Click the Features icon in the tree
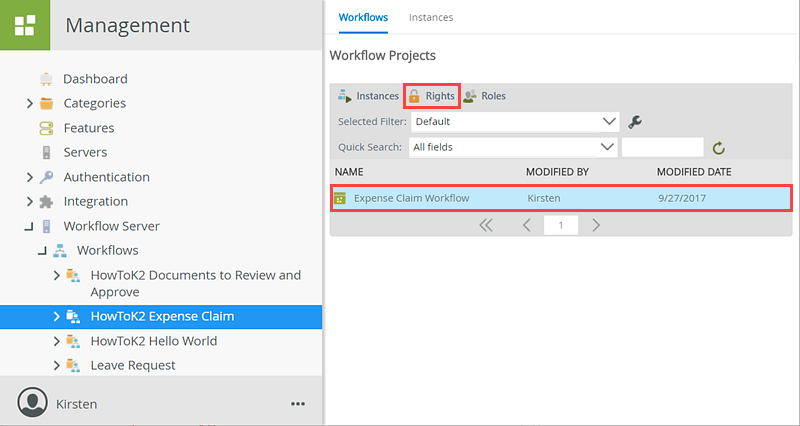 [46, 128]
